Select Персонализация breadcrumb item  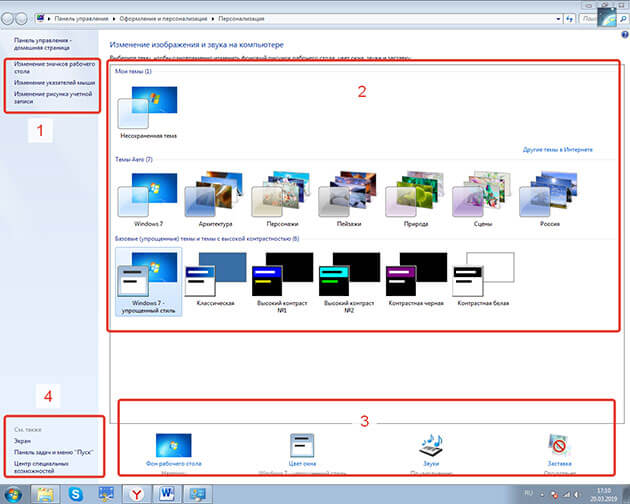tap(241, 19)
